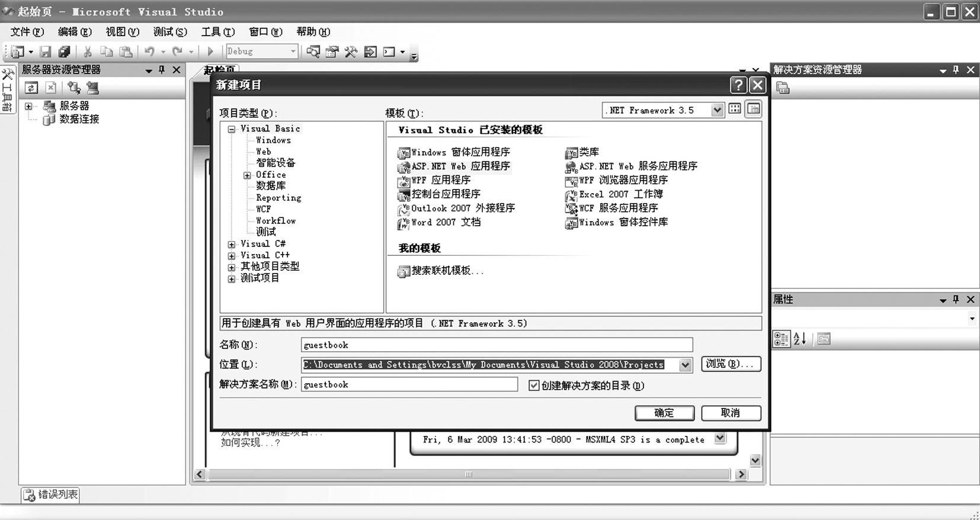980x520 pixels.
Task: Select Word 2007 文档 template
Action: (439, 223)
